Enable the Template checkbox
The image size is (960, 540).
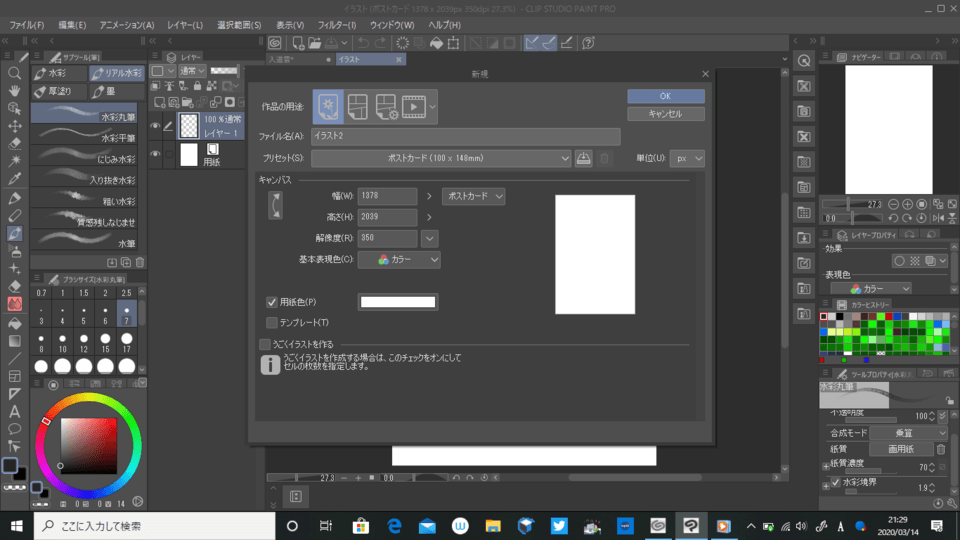pos(272,322)
